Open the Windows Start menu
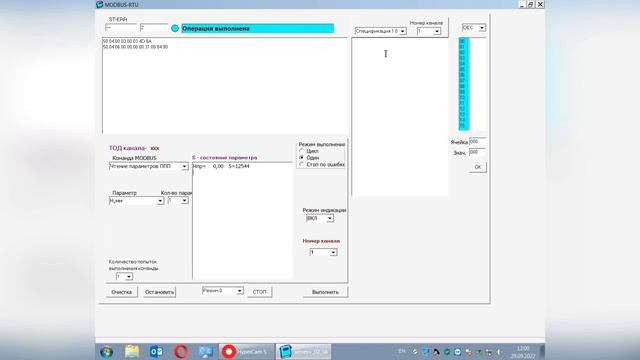Viewport: 640px width, 360px height. [107, 351]
